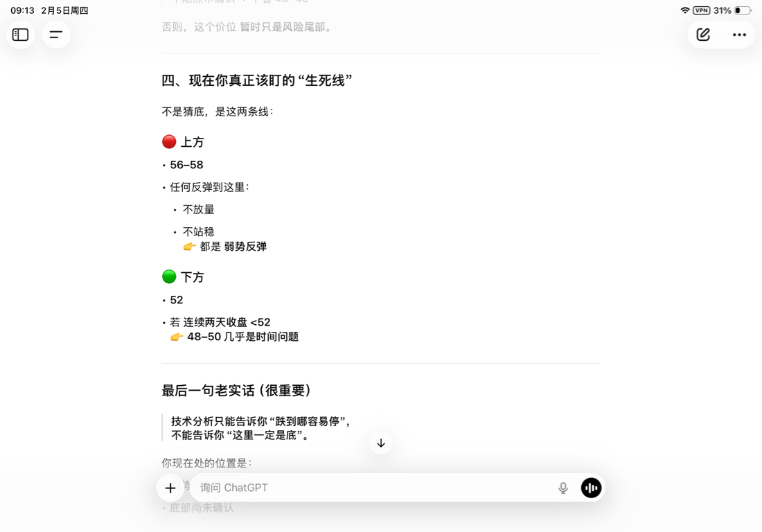Open the two-line menu icon beside sidebar button
Screen dimensions: 762x532
point(56,35)
